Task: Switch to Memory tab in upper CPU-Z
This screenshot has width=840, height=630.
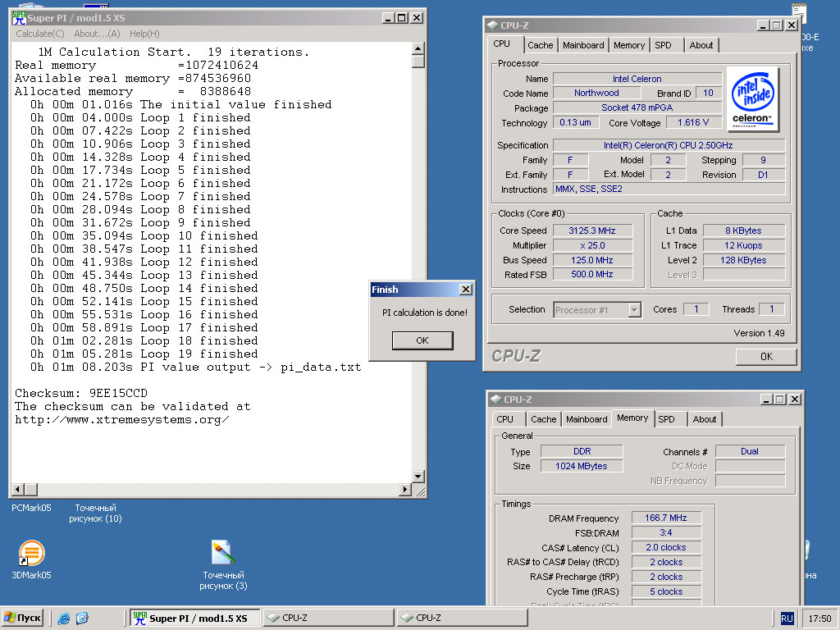Action: (629, 46)
